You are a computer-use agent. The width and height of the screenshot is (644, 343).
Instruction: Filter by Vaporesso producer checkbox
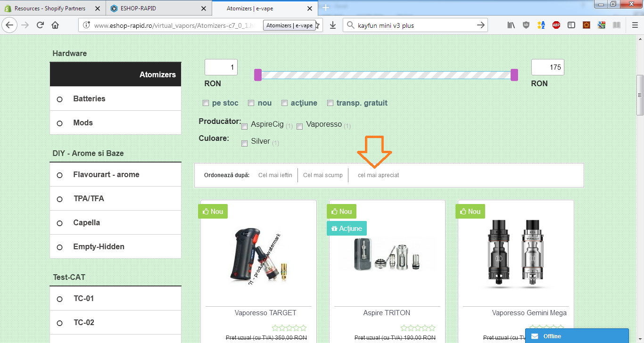(x=299, y=127)
